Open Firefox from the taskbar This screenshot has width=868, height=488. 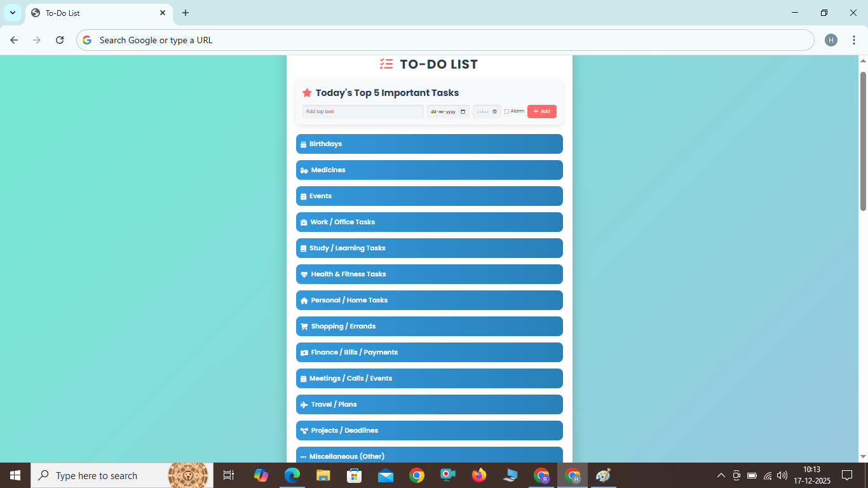point(478,475)
